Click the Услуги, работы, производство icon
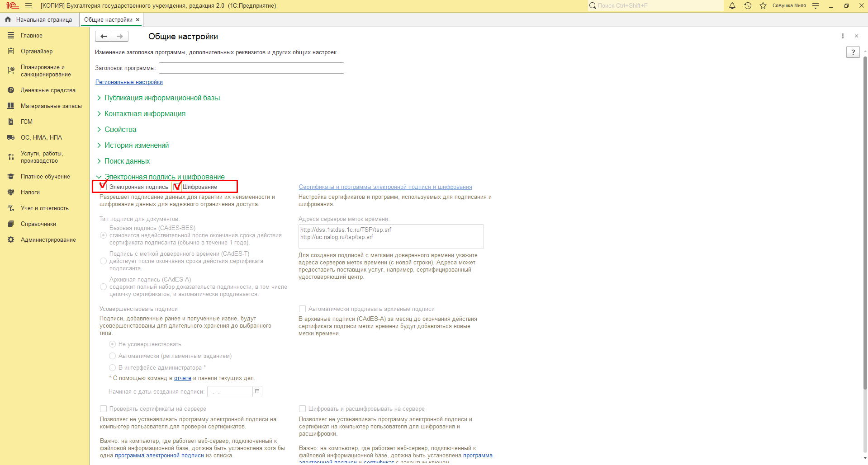Image resolution: width=868 pixels, height=465 pixels. 11,157
